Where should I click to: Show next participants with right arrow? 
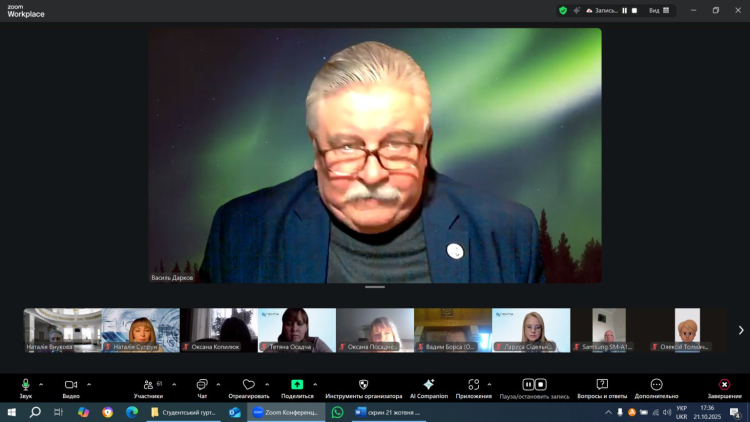click(740, 330)
